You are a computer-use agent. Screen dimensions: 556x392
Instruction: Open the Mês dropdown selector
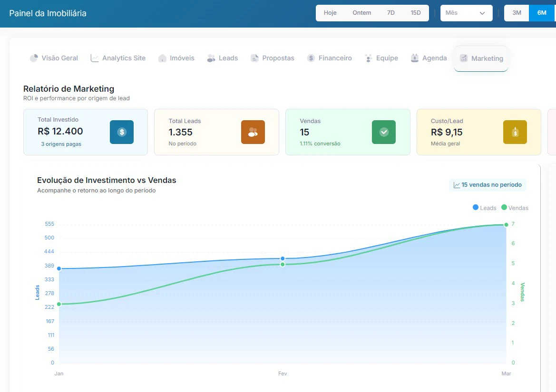466,13
